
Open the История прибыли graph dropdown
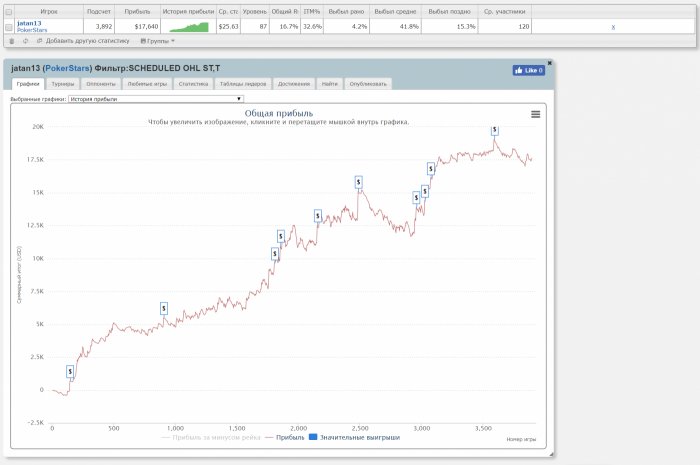pyautogui.click(x=156, y=99)
